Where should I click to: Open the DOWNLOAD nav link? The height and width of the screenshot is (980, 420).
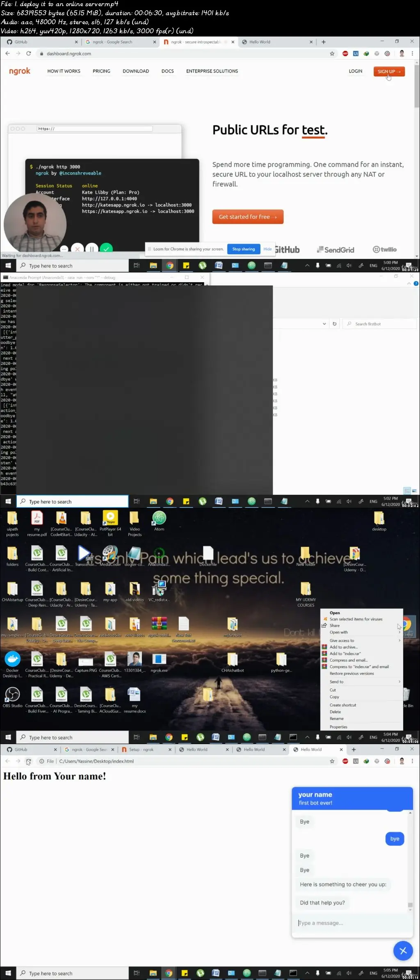tap(136, 71)
